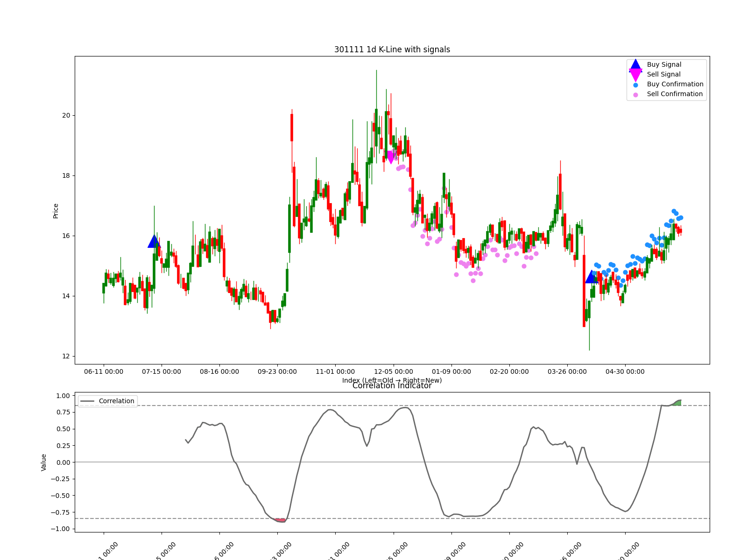Click the x-axis tick label 02-20 00:00
This screenshot has width=747, height=560.
509,371
